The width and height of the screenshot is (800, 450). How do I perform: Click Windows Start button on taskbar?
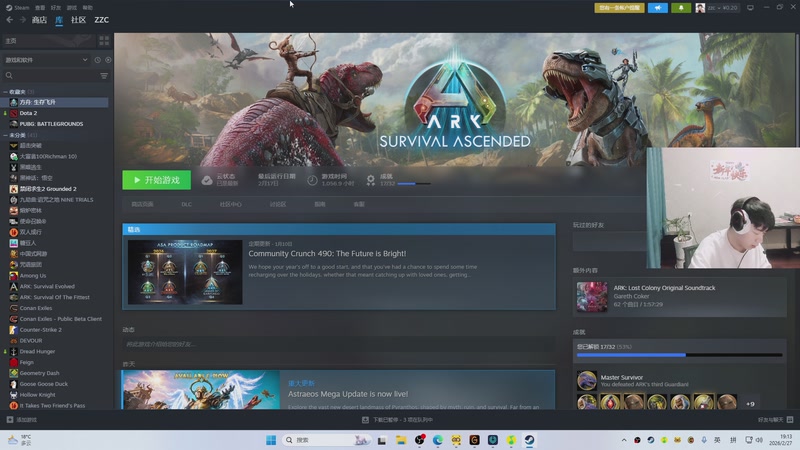coord(271,440)
